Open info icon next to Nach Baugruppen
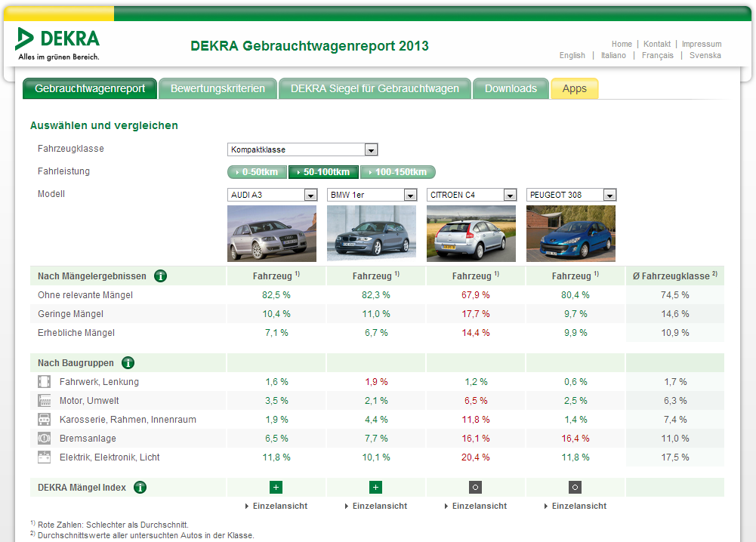756x542 pixels. tap(128, 363)
